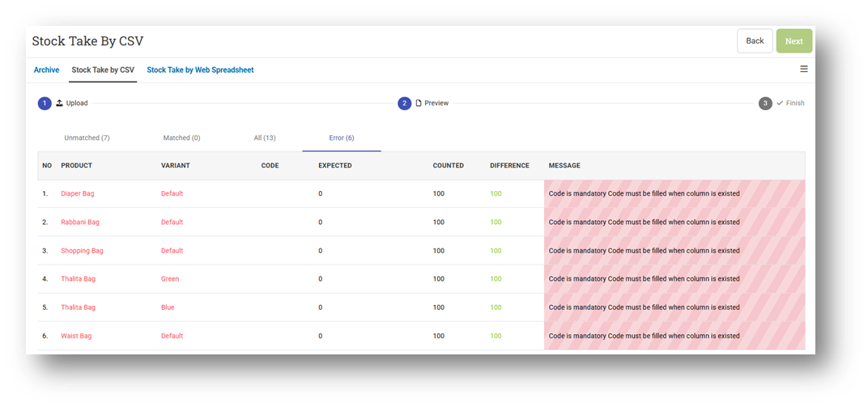
Task: Click the Stock Take By CSV page title
Action: click(x=87, y=41)
